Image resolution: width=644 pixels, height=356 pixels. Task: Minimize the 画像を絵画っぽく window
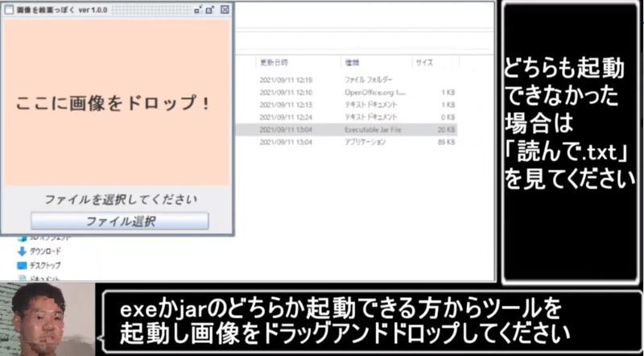pyautogui.click(x=198, y=10)
